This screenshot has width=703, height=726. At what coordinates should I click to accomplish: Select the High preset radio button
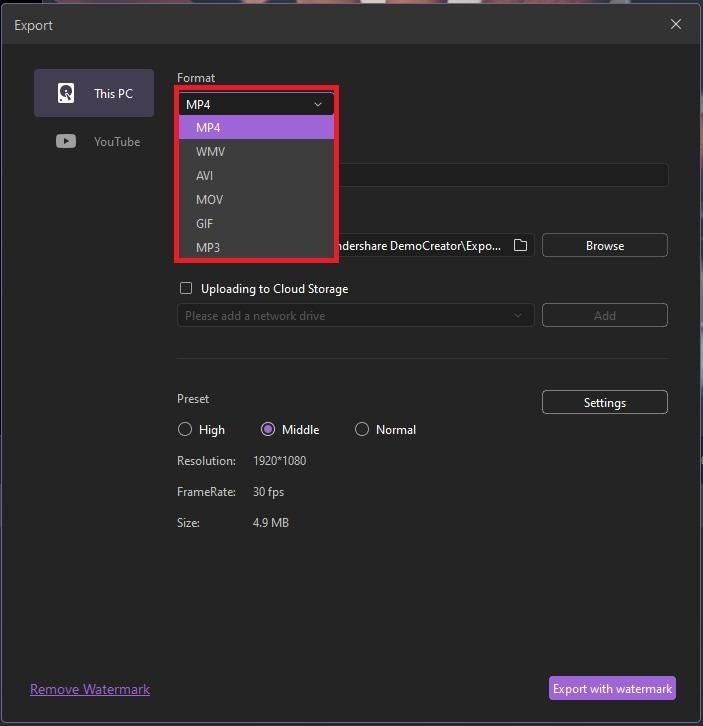(x=185, y=429)
